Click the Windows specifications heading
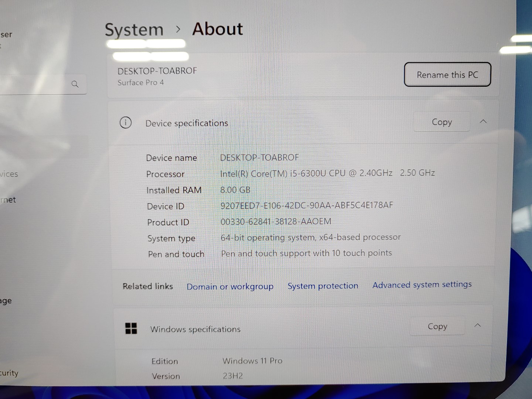532x399 pixels. 195,329
